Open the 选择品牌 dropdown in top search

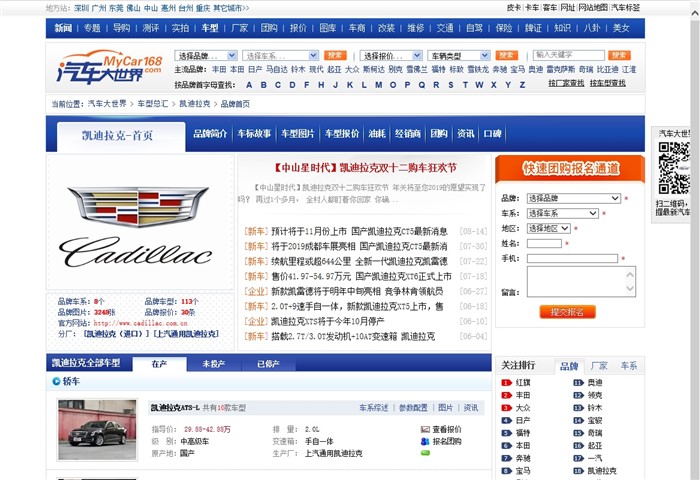206,55
